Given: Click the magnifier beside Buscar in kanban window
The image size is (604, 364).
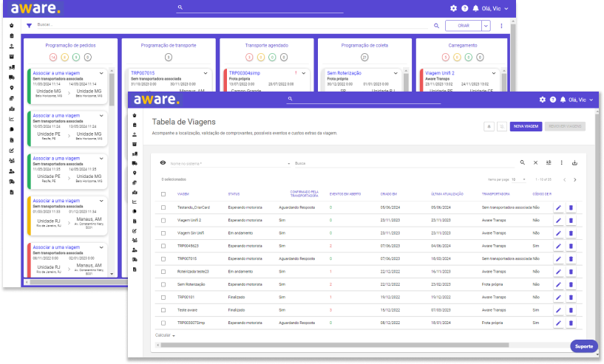Looking at the screenshot, I should pos(436,26).
